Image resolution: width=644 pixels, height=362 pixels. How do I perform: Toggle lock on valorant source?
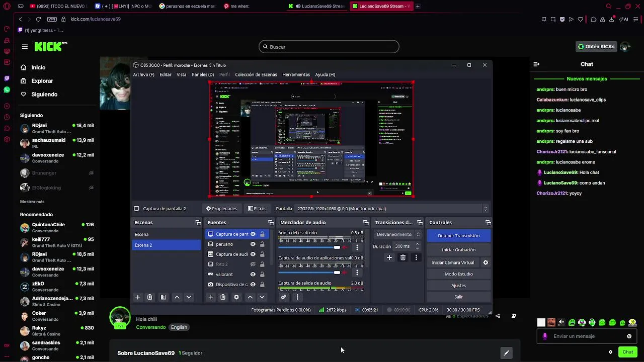[262, 275]
